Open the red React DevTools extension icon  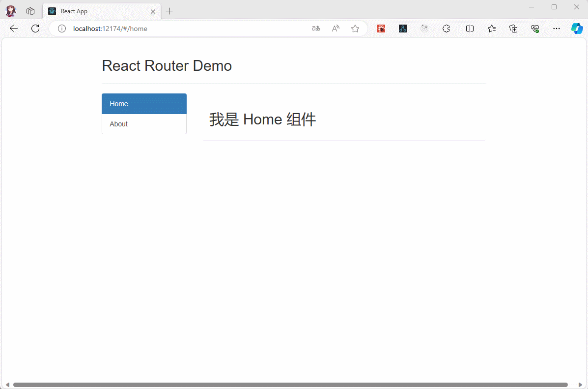pos(381,29)
